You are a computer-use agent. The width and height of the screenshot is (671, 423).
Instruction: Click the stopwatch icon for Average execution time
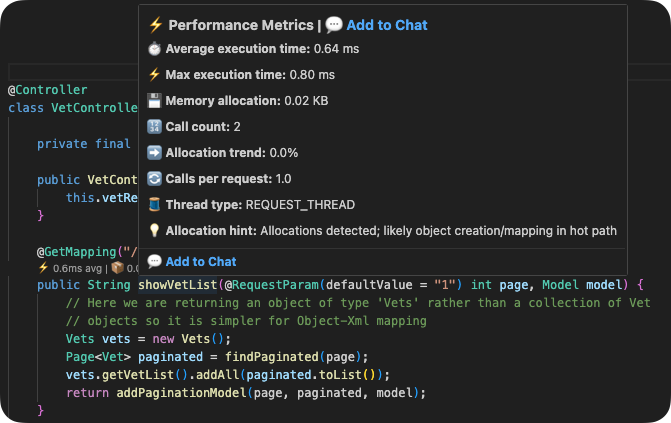tap(154, 49)
